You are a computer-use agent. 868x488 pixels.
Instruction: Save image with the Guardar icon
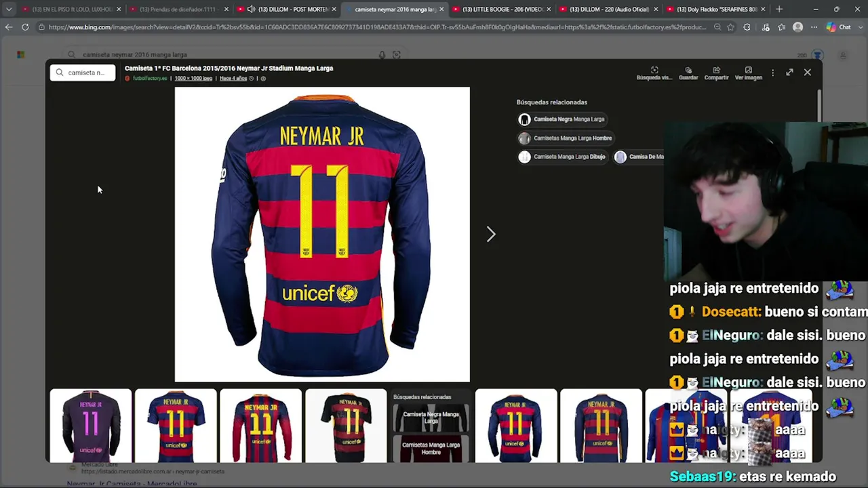[x=688, y=73]
